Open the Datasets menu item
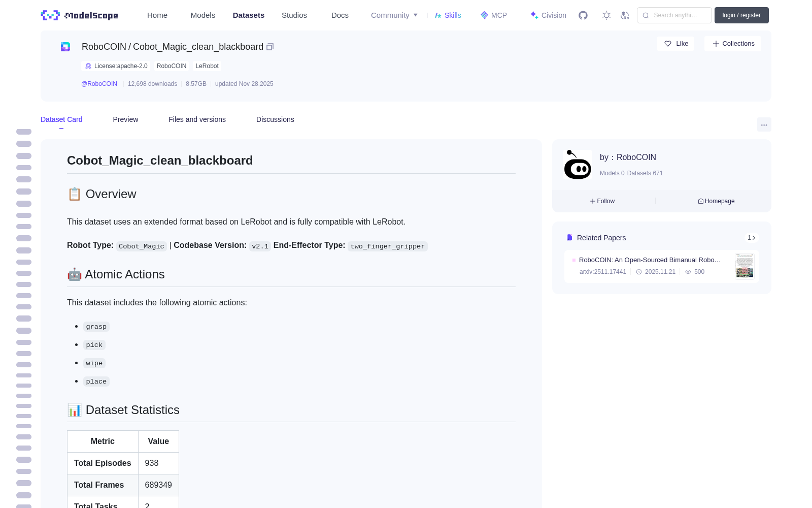812x508 pixels. point(249,15)
